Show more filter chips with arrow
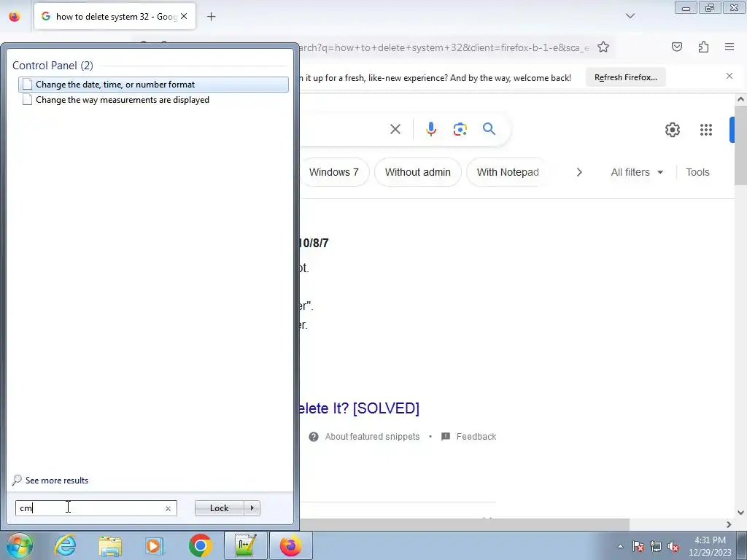Screen dimensions: 747x560 pyautogui.click(x=579, y=172)
